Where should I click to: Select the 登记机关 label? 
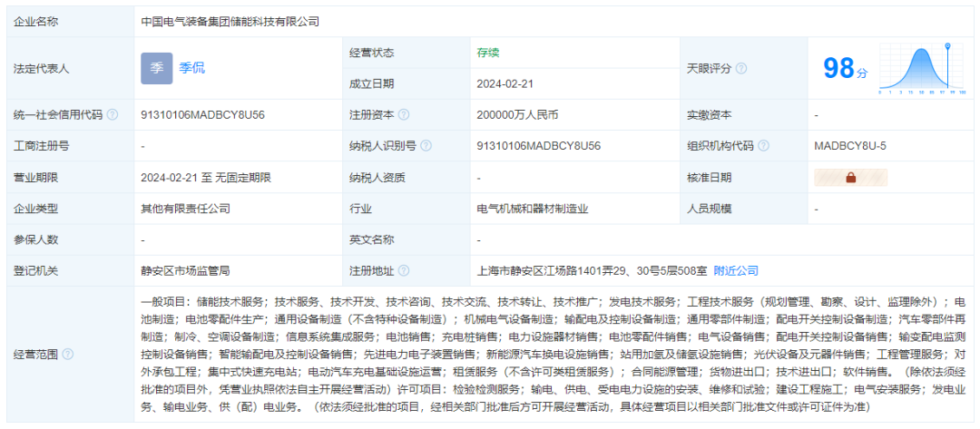pyautogui.click(x=35, y=271)
